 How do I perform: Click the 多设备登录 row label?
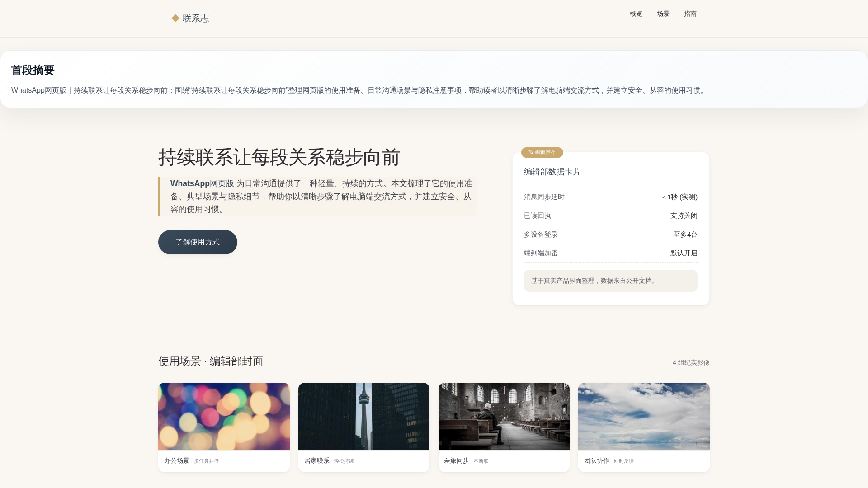(x=541, y=235)
